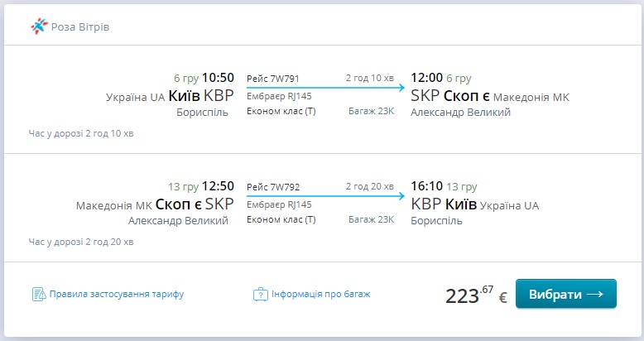Click Ембраєр RJ145 on the return flight
This screenshot has height=341, width=644.
279,204
